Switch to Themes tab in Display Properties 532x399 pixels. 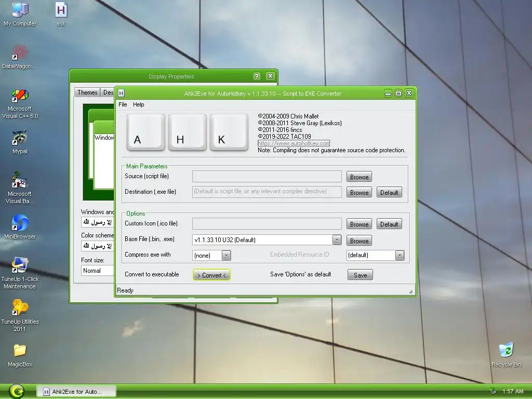[87, 92]
